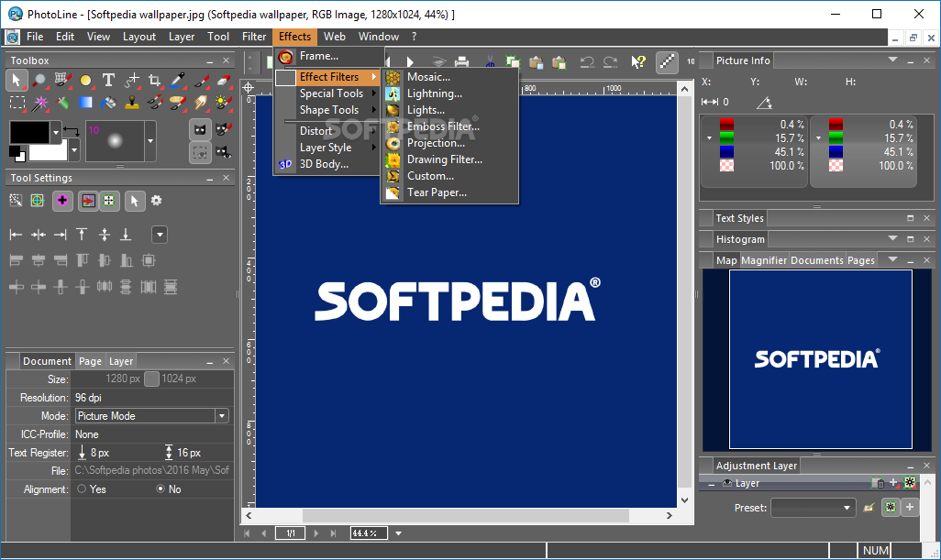The width and height of the screenshot is (941, 560).
Task: Click the small default black-white colors icon
Action: pos(17,153)
